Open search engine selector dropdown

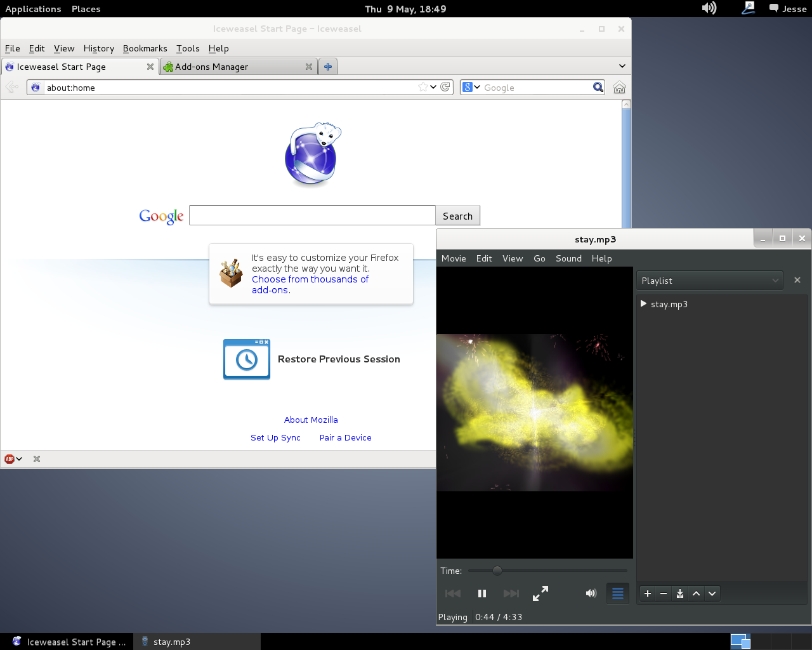471,87
